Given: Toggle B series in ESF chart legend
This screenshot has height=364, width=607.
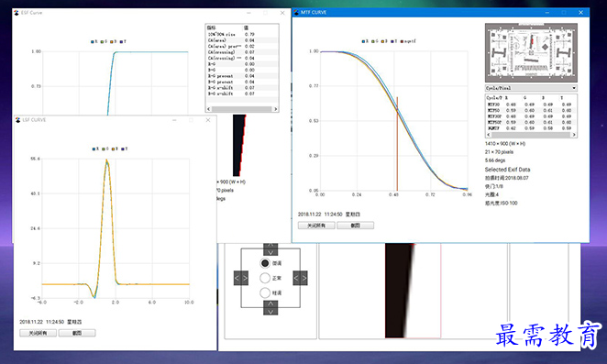Looking at the screenshot, I should 114,41.
